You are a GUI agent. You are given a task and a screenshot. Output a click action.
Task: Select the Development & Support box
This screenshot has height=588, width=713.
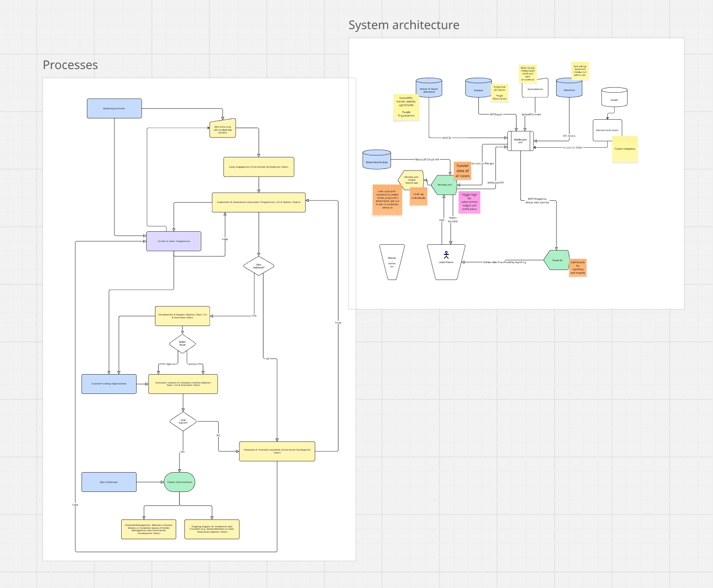click(182, 316)
